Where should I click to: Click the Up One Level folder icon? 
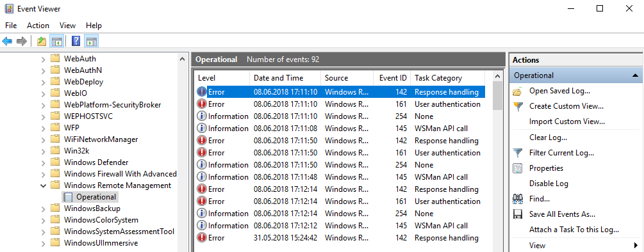[x=42, y=42]
